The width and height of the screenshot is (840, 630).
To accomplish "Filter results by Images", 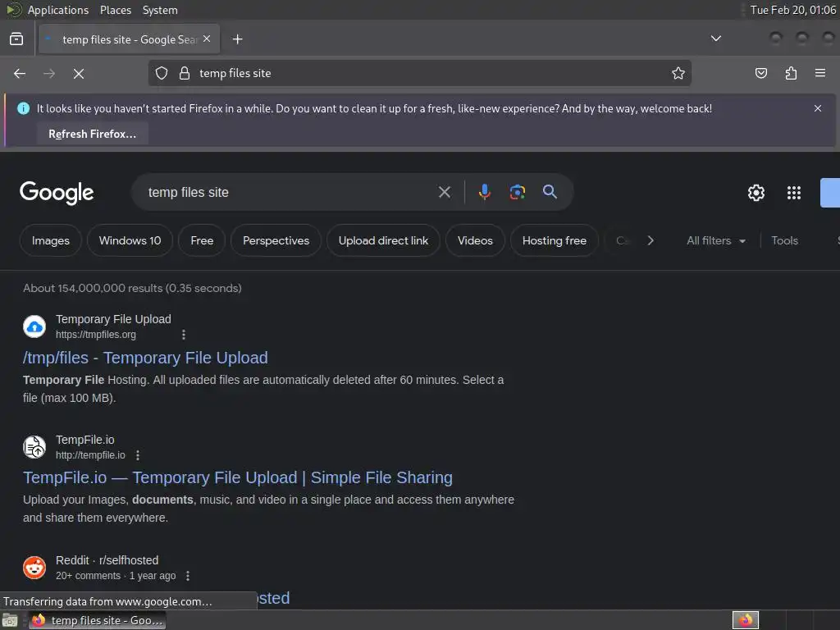I will point(51,240).
